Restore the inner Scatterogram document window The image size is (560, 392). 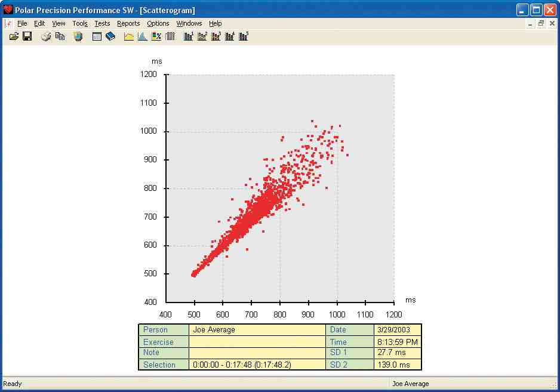tap(541, 24)
